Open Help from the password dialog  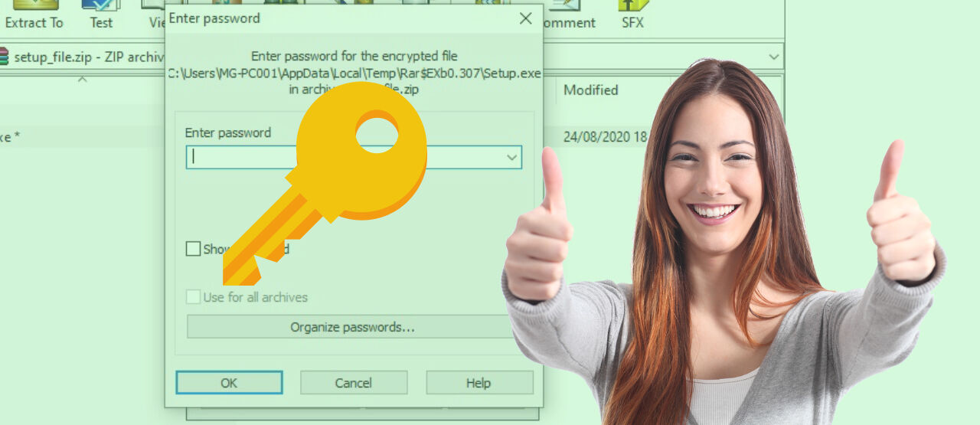479,383
